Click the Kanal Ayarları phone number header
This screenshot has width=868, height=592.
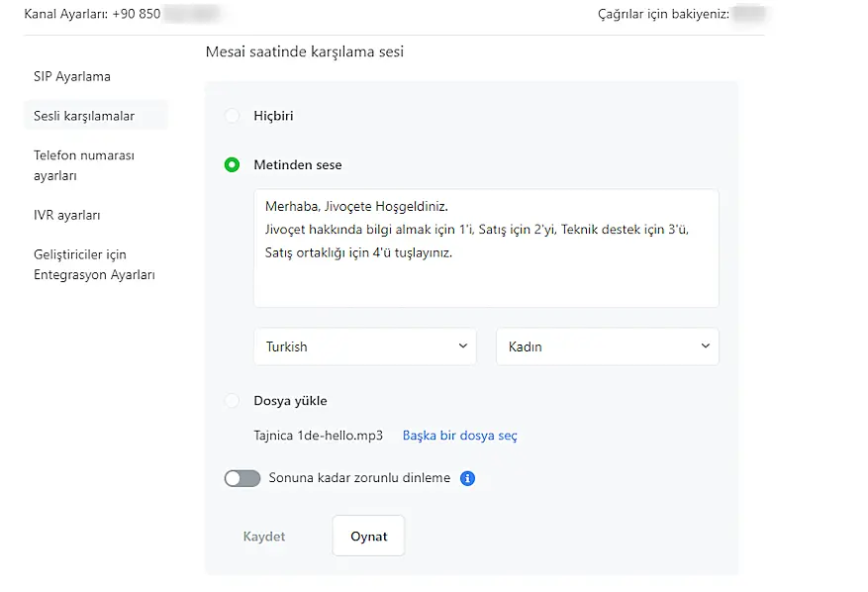click(92, 15)
